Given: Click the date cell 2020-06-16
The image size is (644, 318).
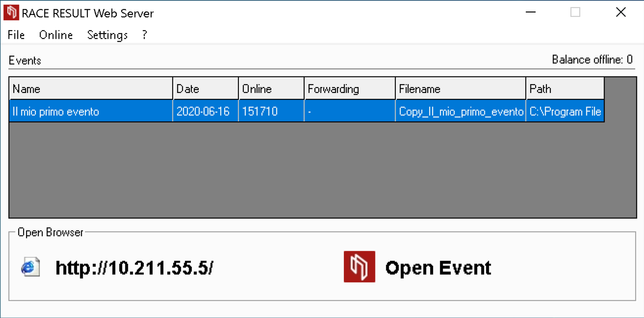Looking at the screenshot, I should (206, 111).
